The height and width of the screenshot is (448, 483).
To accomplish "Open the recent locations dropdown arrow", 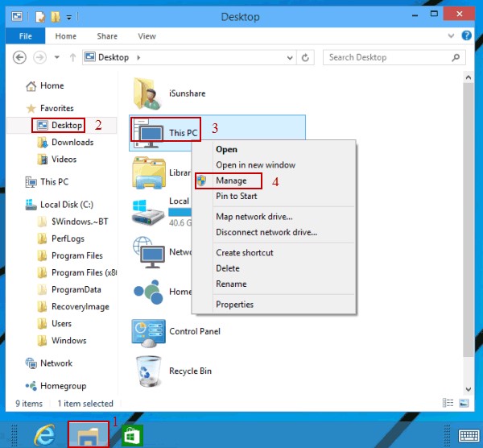I will pos(57,58).
